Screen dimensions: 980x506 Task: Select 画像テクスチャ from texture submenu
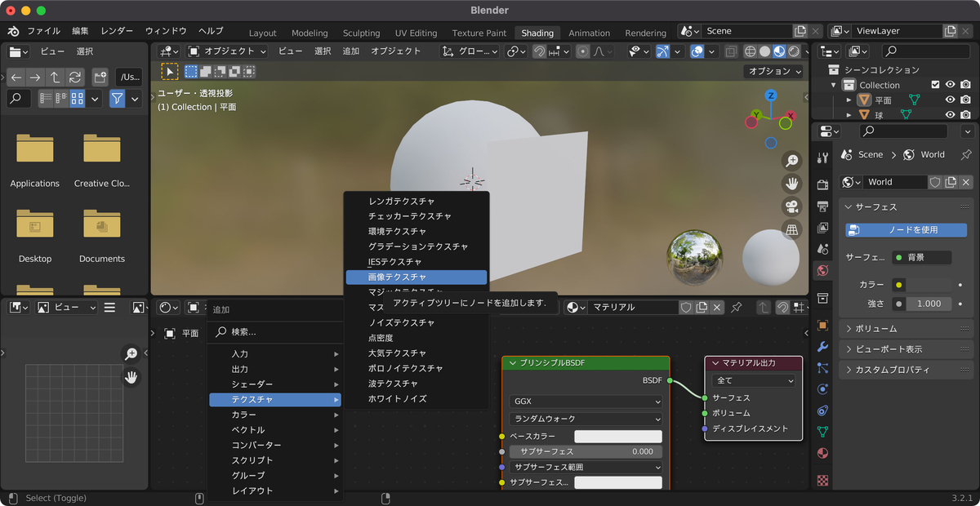416,277
